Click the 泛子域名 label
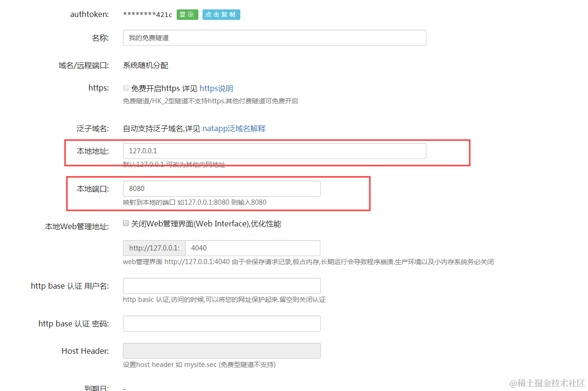 coord(93,129)
